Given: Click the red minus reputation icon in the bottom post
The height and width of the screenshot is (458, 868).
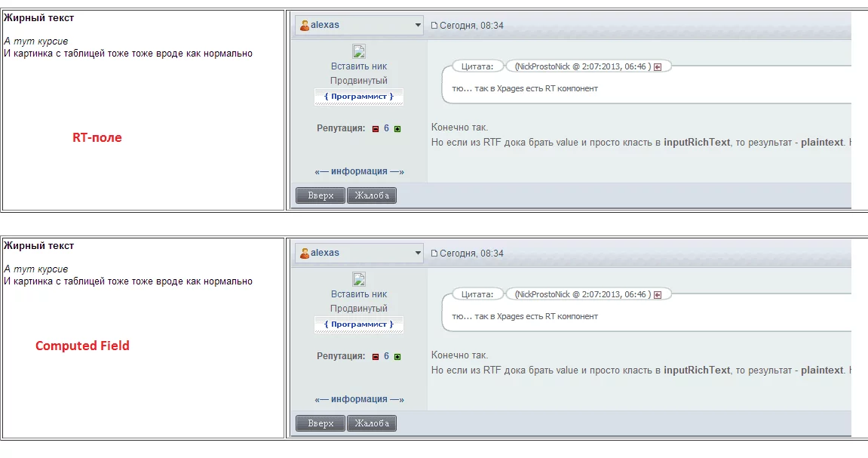Looking at the screenshot, I should pos(376,357).
